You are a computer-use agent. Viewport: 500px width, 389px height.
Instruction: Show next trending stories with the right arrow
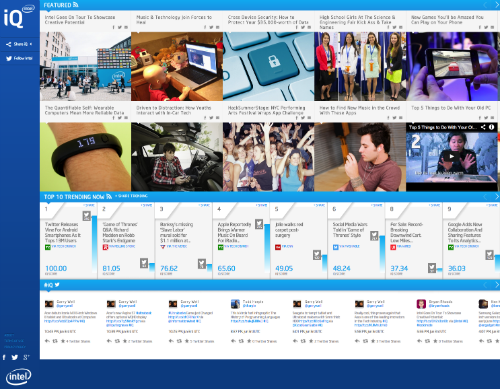coord(497,197)
